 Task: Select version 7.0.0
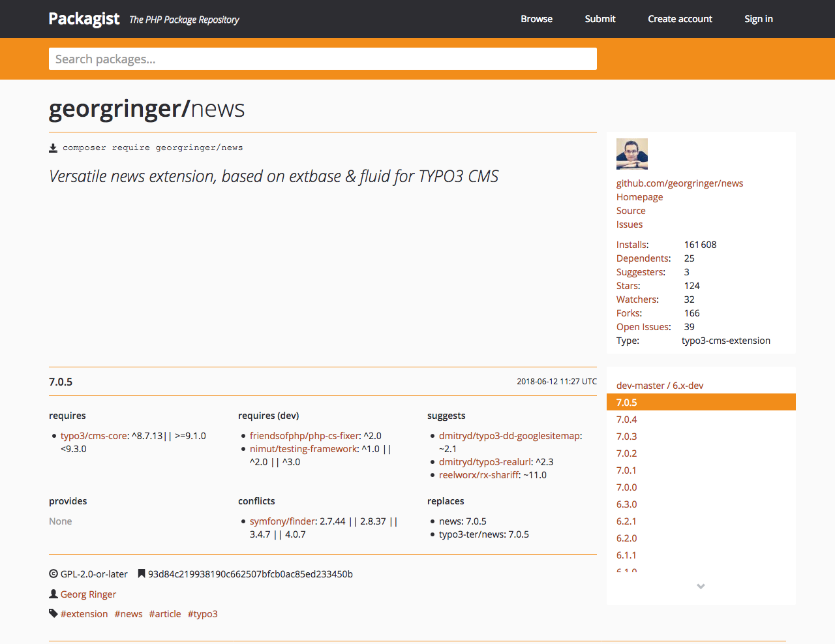coord(626,487)
